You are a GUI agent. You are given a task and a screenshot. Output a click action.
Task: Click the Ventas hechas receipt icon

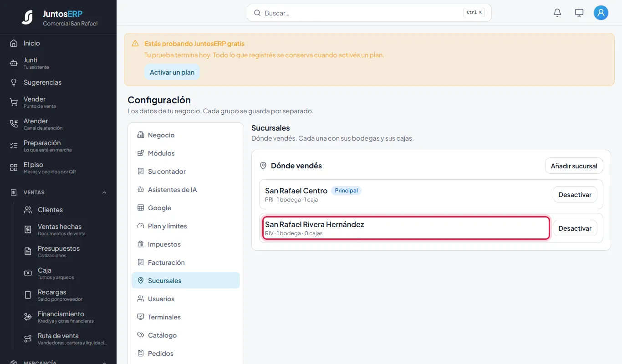tap(28, 230)
